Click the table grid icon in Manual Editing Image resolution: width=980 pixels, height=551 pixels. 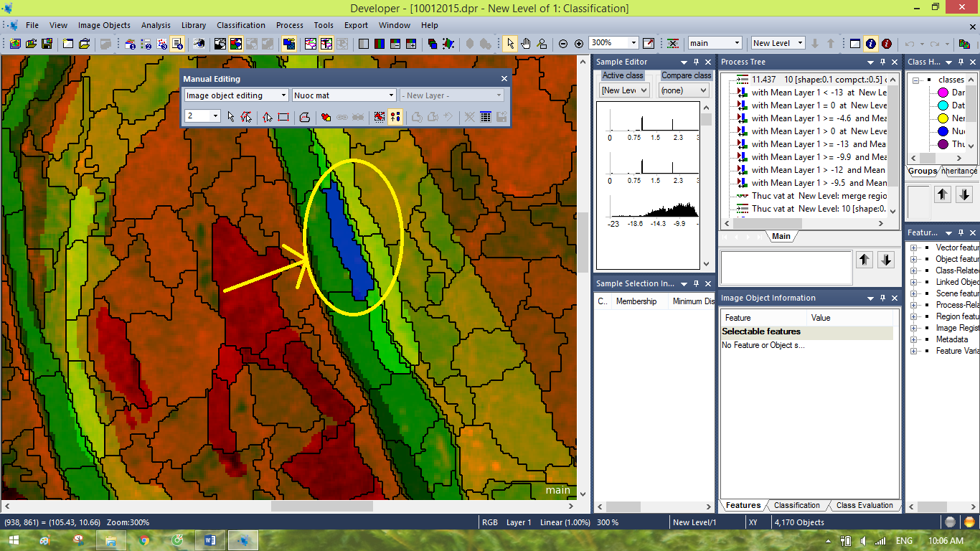coord(486,116)
